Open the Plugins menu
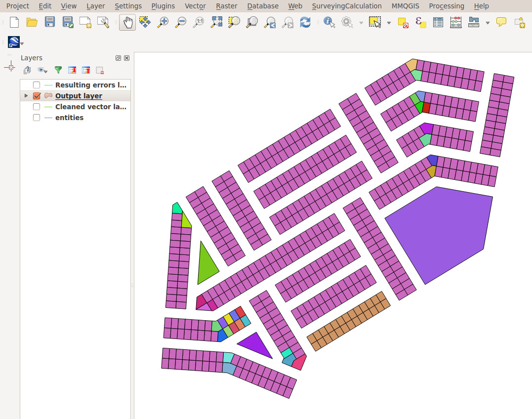532x419 pixels. (x=163, y=6)
